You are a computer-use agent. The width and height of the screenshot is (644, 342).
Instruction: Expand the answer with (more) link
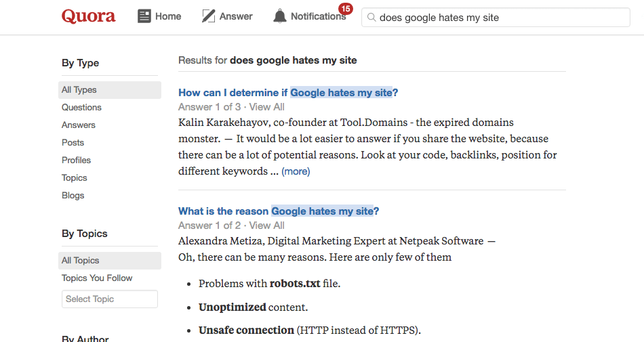click(296, 171)
